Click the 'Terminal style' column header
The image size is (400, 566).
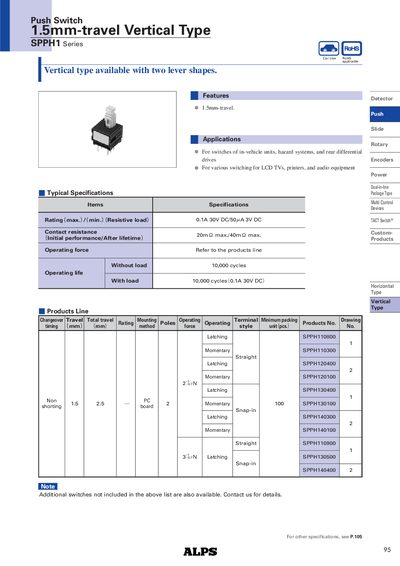point(246,323)
